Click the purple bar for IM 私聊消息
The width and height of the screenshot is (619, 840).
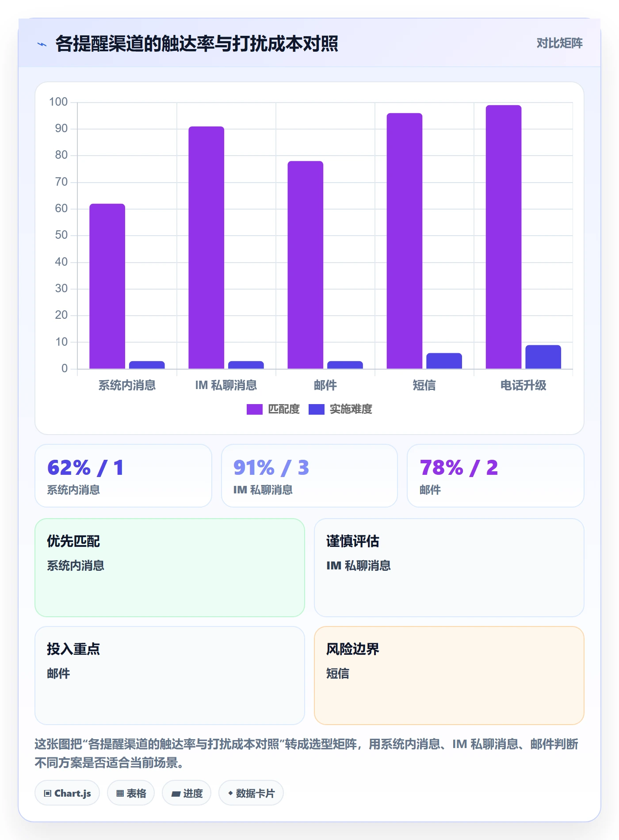pyautogui.click(x=206, y=248)
